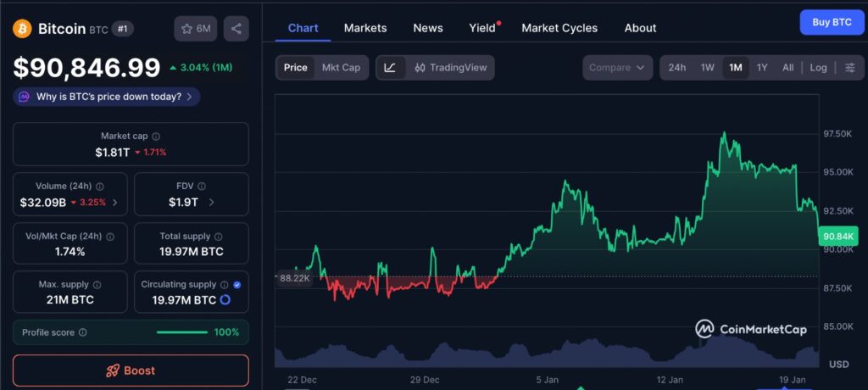This screenshot has height=390, width=868.
Task: Click info icon next to Circulating supply
Action: point(224,285)
